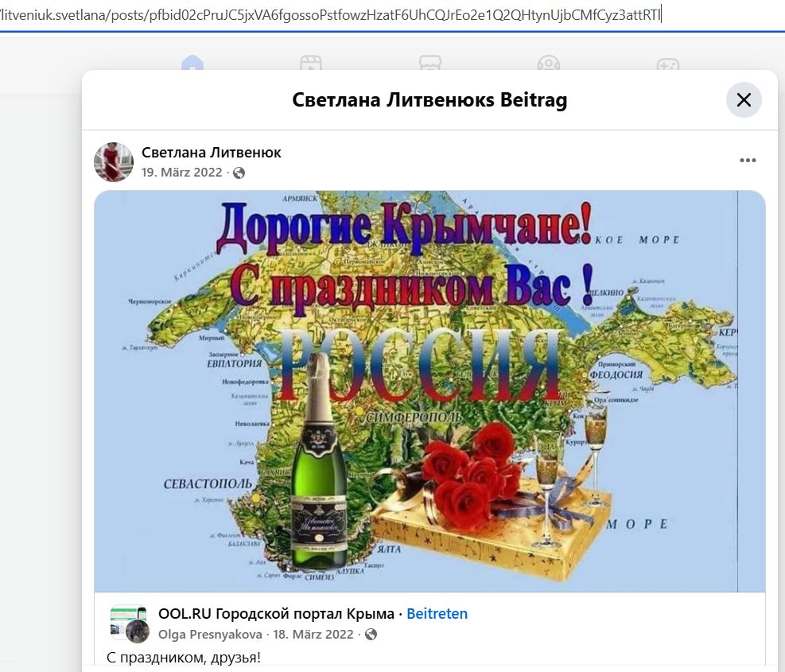Open the 18. März 2022 shared post timestamp
The image size is (785, 672).
(313, 635)
